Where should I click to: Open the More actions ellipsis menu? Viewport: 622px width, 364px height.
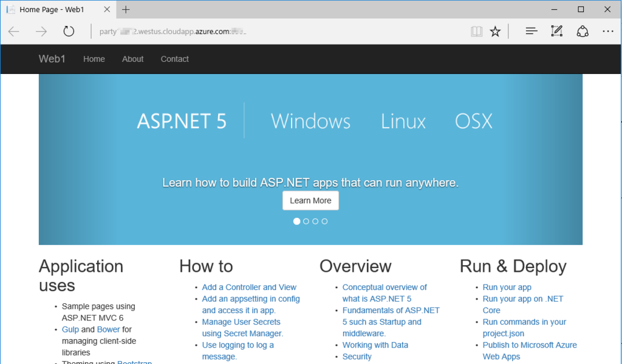pos(607,32)
